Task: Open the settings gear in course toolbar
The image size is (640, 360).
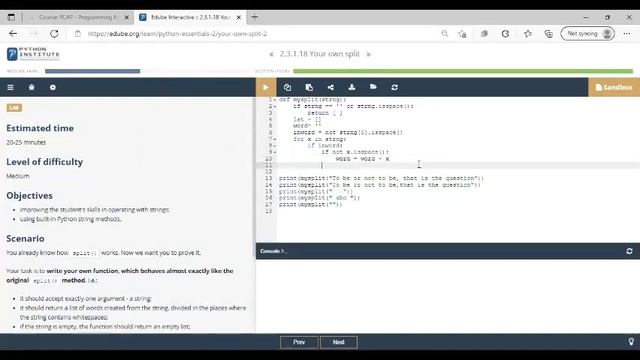Action: pyautogui.click(x=53, y=87)
